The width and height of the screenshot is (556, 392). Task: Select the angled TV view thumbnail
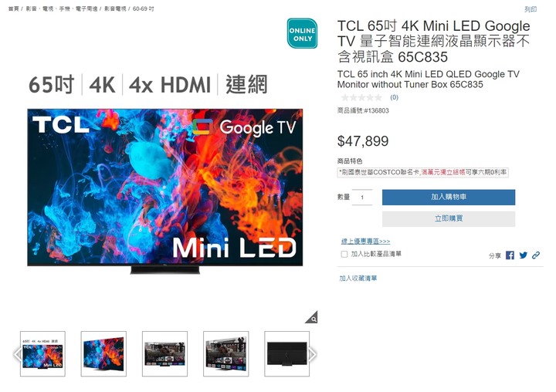pyautogui.click(x=103, y=353)
